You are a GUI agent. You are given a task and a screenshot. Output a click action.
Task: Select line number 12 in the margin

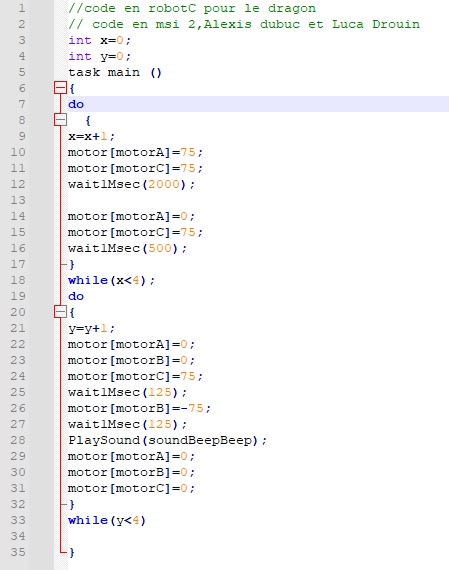[18, 184]
